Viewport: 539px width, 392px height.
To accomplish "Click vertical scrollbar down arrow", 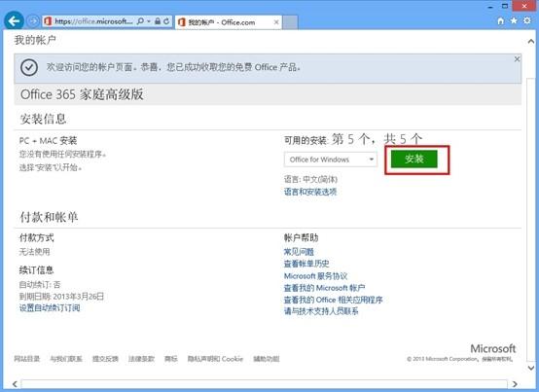I will pos(531,368).
